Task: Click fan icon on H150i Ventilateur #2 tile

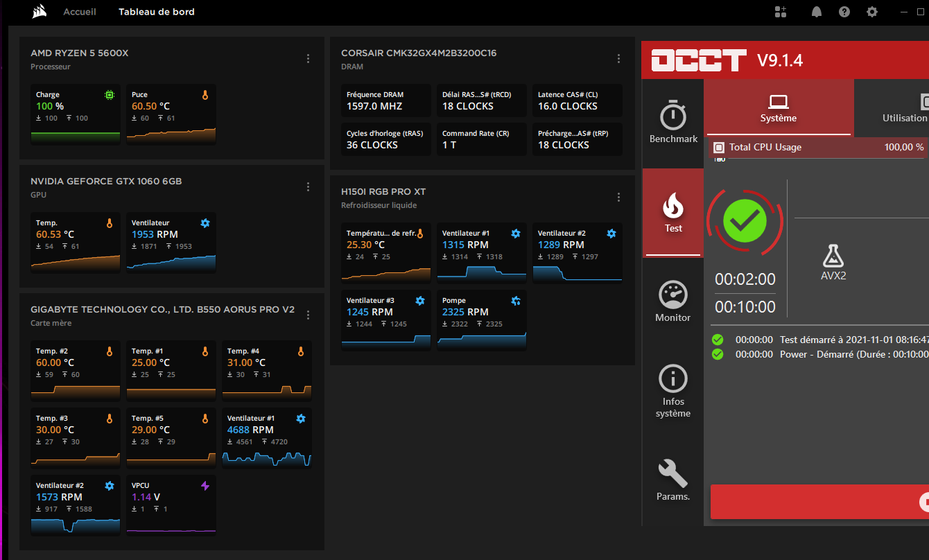Action: point(611,234)
